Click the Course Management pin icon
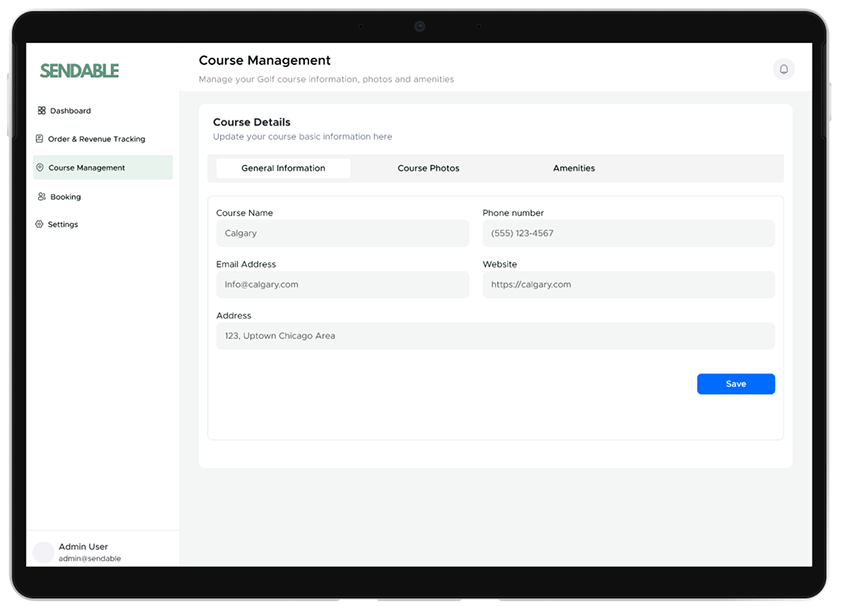The width and height of the screenshot is (849, 606). [x=40, y=168]
